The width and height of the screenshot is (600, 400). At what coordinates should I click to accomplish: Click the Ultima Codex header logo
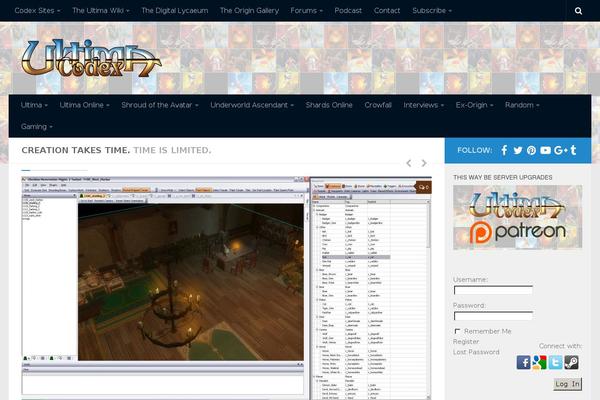point(91,58)
